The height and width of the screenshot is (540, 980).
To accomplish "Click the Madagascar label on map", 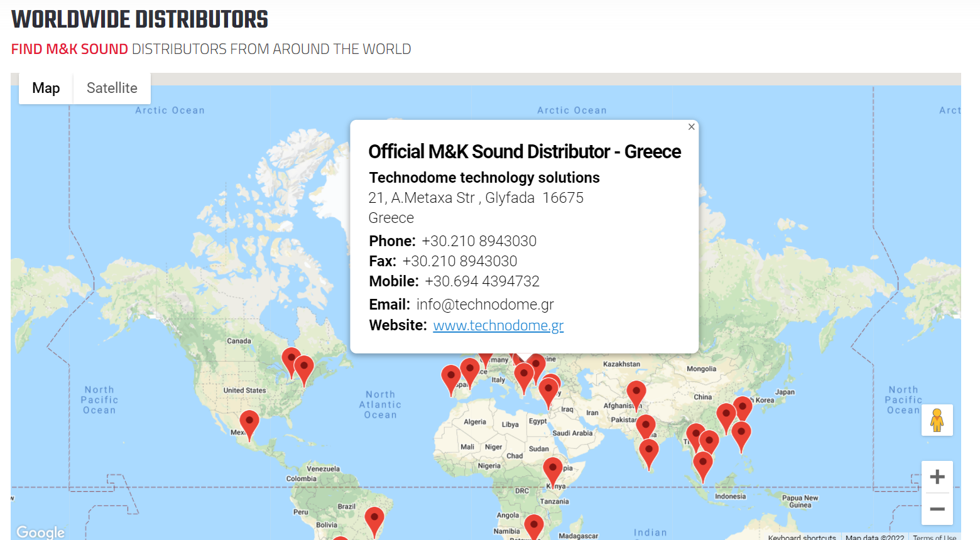I will [x=578, y=536].
